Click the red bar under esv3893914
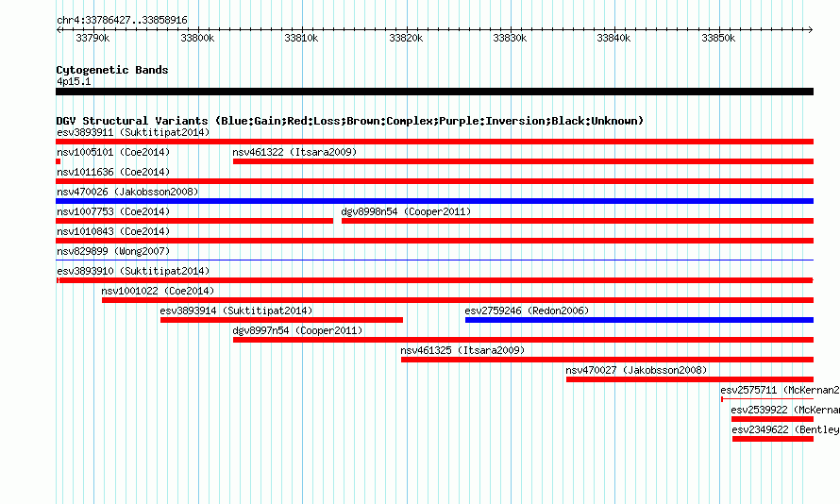840x504 pixels. [282, 320]
